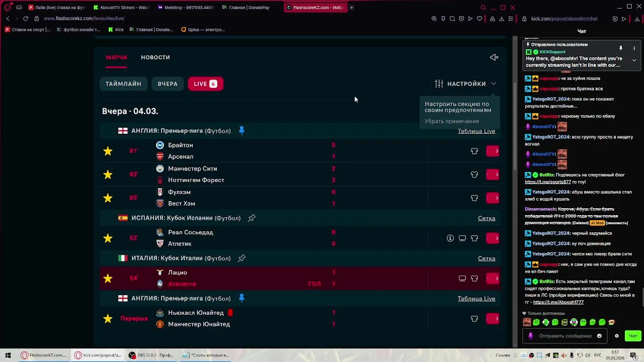This screenshot has width=644, height=362.
Task: Switch to the МАТЧИ tab
Action: (116, 57)
